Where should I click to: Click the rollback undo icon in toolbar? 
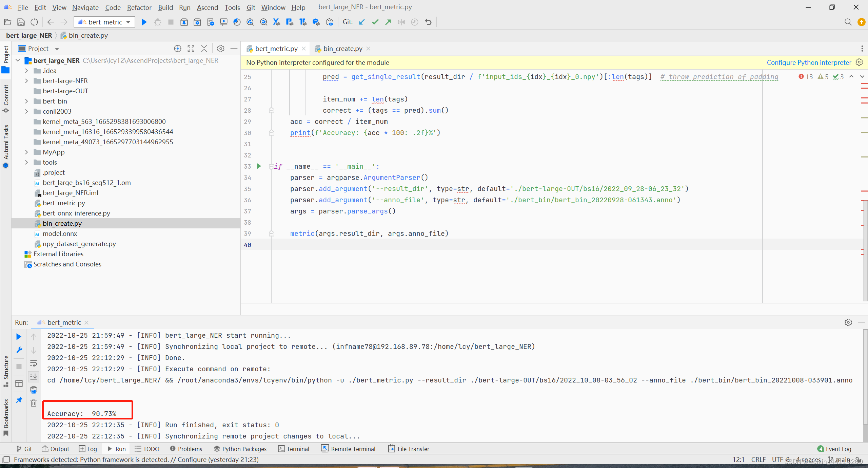click(428, 22)
